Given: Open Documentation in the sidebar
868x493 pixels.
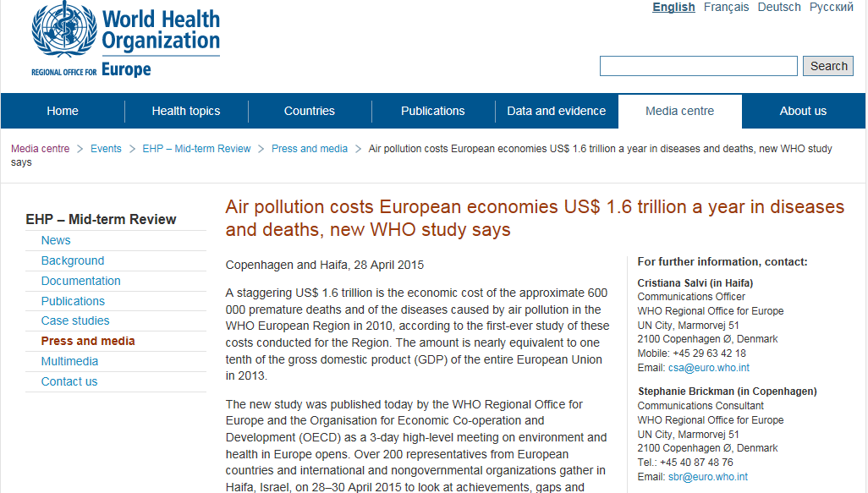Looking at the screenshot, I should coord(81,281).
